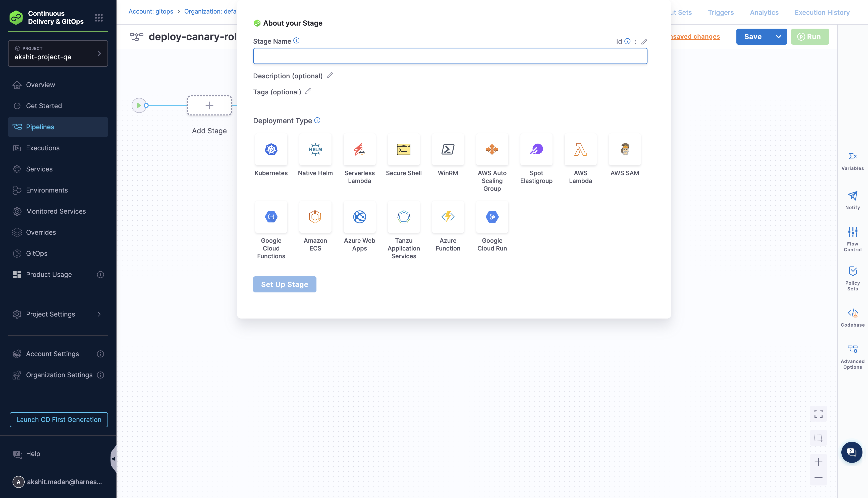Select Kubernetes deployment type

pos(271,149)
